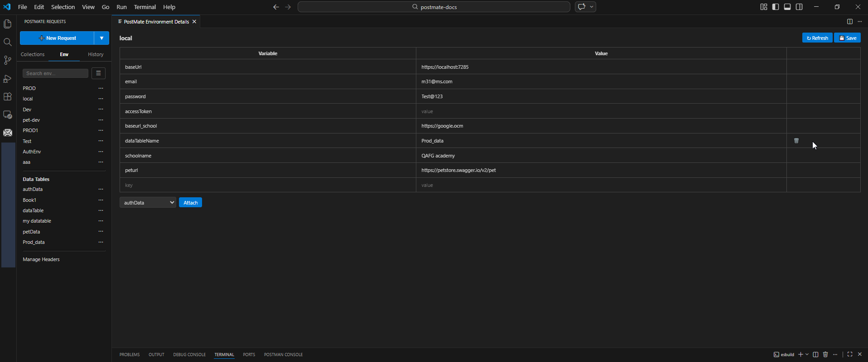Go back with the left arrow navigation icon
The width and height of the screenshot is (868, 362).
(276, 7)
